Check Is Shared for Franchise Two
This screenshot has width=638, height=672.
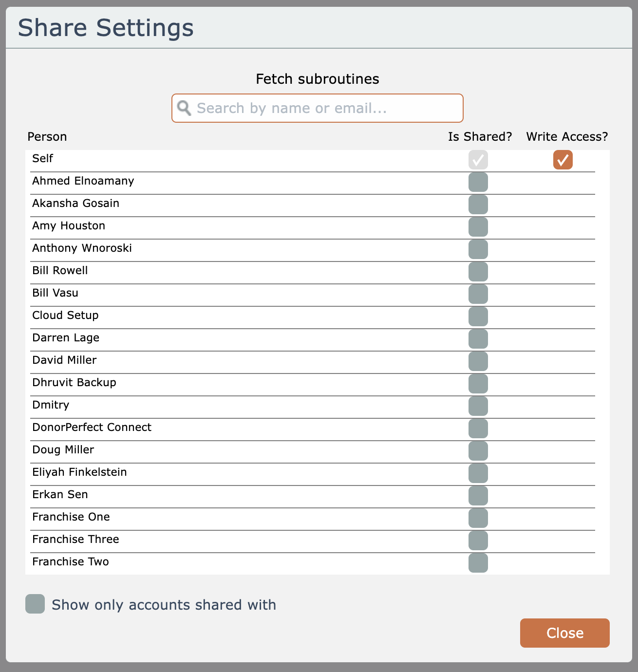[478, 563]
